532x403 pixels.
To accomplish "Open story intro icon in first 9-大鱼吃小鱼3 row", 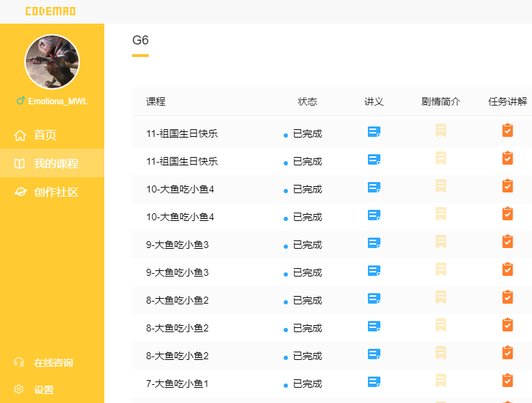I will tap(441, 241).
